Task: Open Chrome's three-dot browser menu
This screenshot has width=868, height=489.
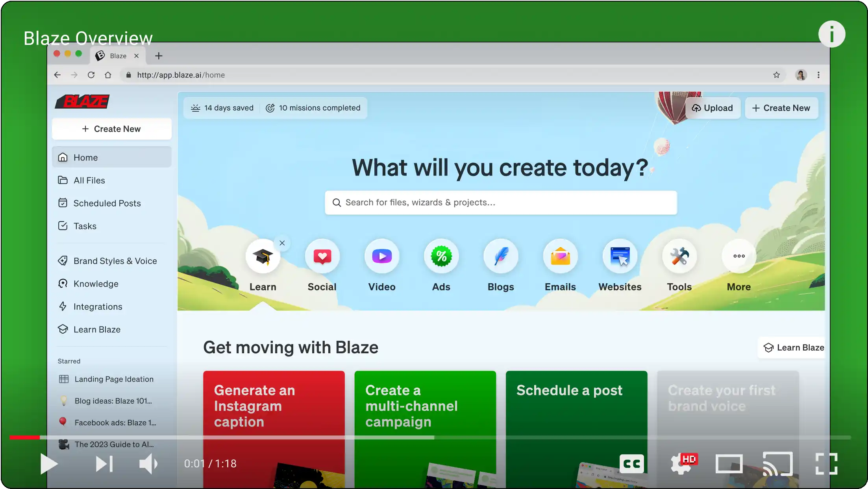Action: [818, 75]
